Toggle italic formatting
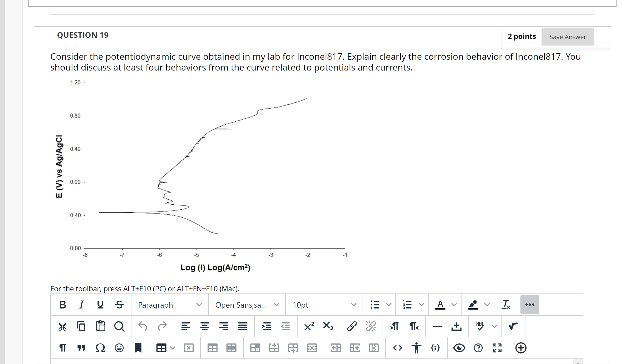This screenshot has width=621, height=364. tap(81, 305)
